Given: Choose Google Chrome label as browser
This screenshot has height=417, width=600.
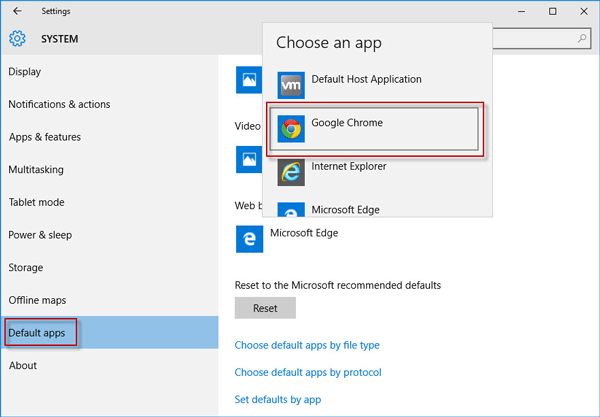Looking at the screenshot, I should pyautogui.click(x=347, y=123).
